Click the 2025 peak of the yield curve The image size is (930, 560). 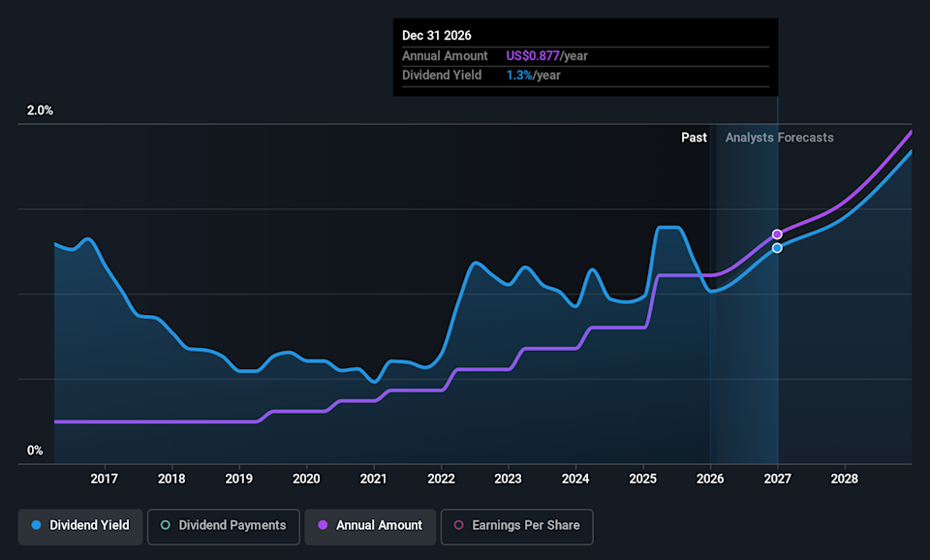tap(668, 228)
